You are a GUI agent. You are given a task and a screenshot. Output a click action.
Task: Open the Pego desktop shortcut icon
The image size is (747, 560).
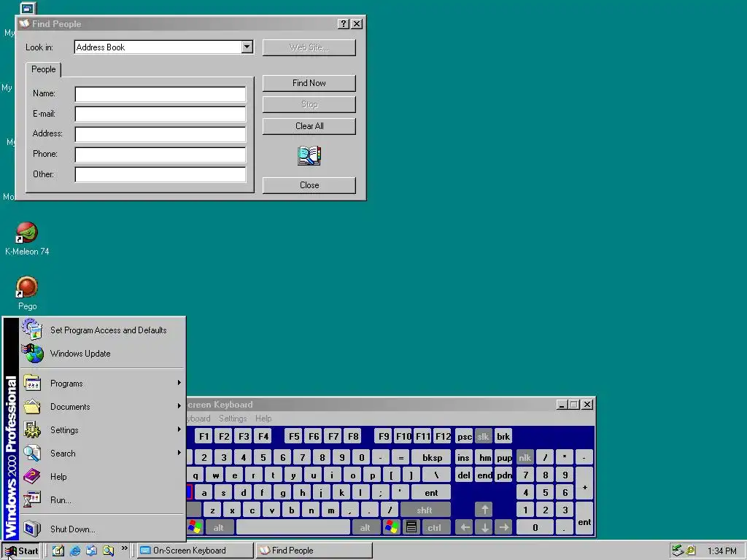[27, 287]
